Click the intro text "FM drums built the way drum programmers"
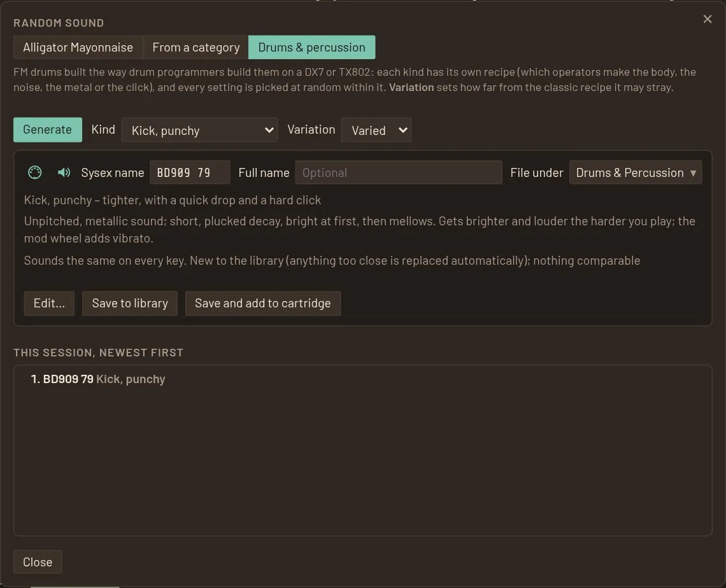Image resolution: width=726 pixels, height=588 pixels. pos(355,80)
